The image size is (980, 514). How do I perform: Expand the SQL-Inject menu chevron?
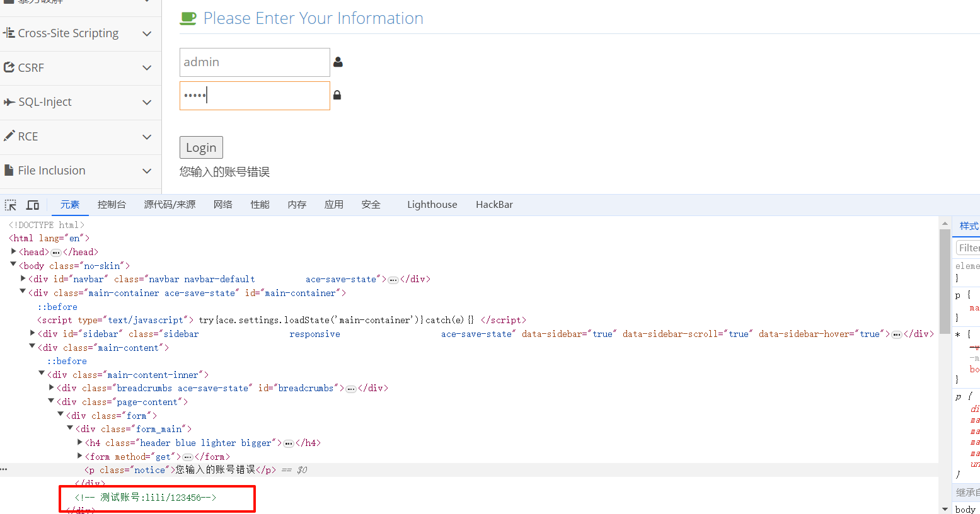(147, 102)
